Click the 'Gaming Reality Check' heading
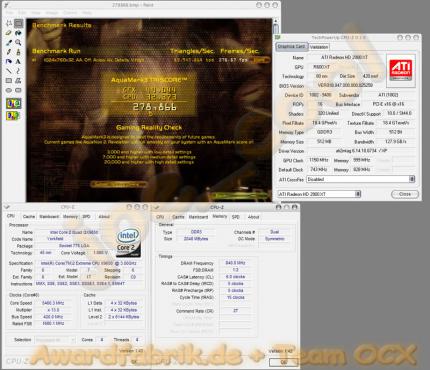The height and width of the screenshot is (370, 430). coord(149,128)
